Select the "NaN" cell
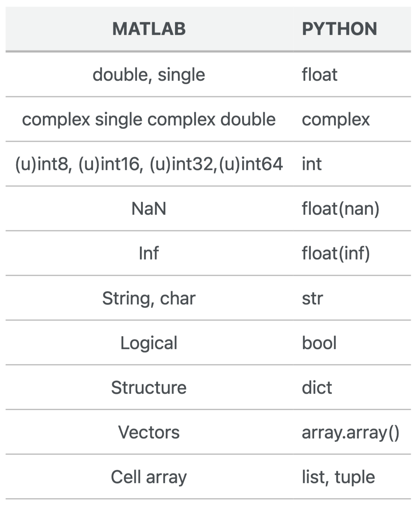Screen dimensions: 420x505 (x=149, y=209)
